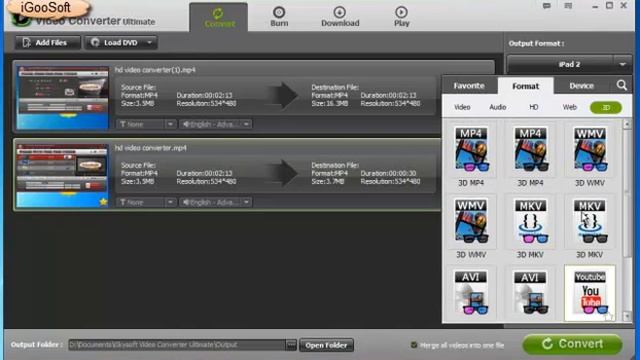Filter formats by HD category
This screenshot has width=640, height=360.
point(533,107)
